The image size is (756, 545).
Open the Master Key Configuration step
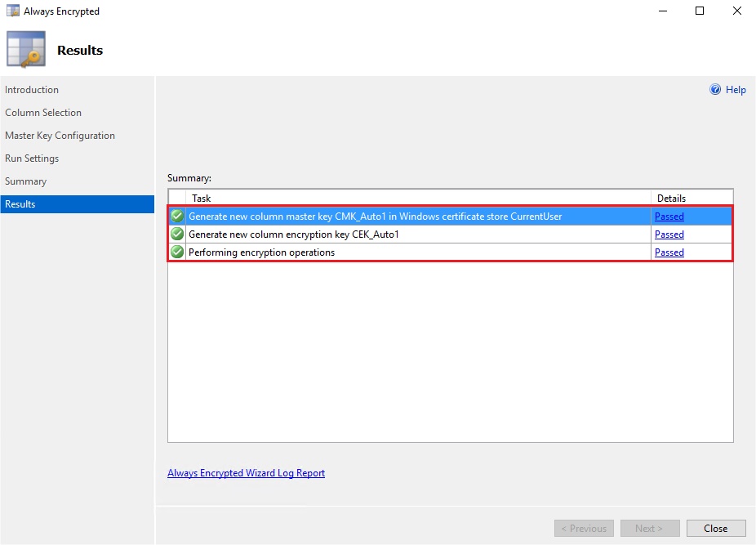click(x=60, y=136)
